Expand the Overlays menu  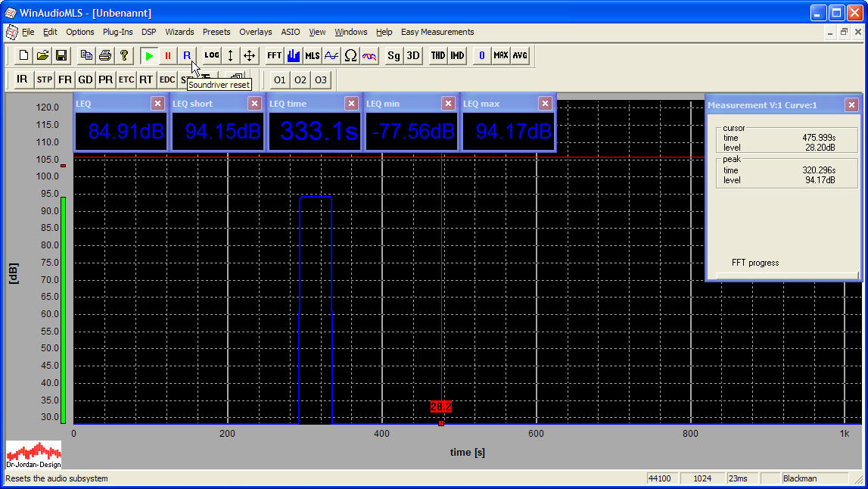tap(255, 32)
